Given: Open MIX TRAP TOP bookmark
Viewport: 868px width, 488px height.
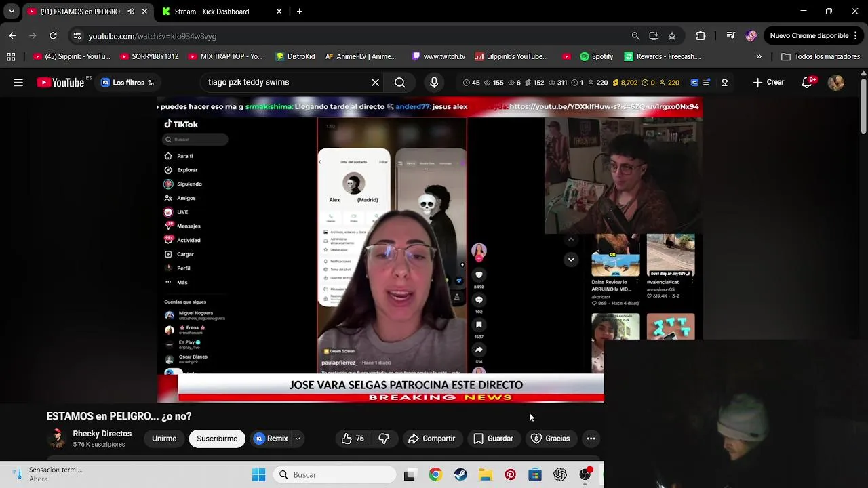Looking at the screenshot, I should coord(226,57).
